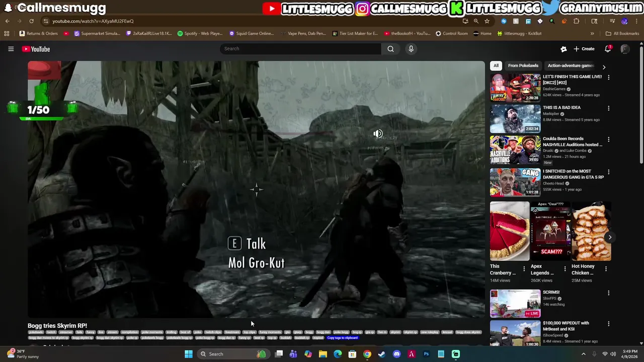The width and height of the screenshot is (644, 362).
Task: Open All Bookmarks folder
Action: coord(622,33)
